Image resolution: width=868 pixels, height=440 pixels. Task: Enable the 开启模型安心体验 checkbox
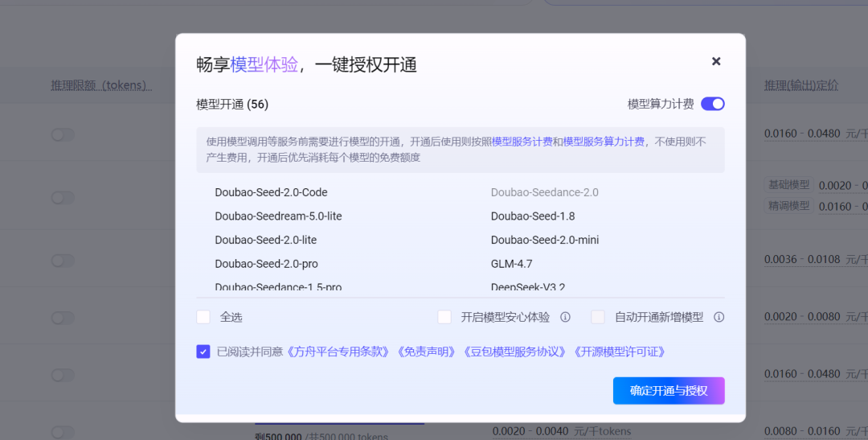pyautogui.click(x=444, y=317)
